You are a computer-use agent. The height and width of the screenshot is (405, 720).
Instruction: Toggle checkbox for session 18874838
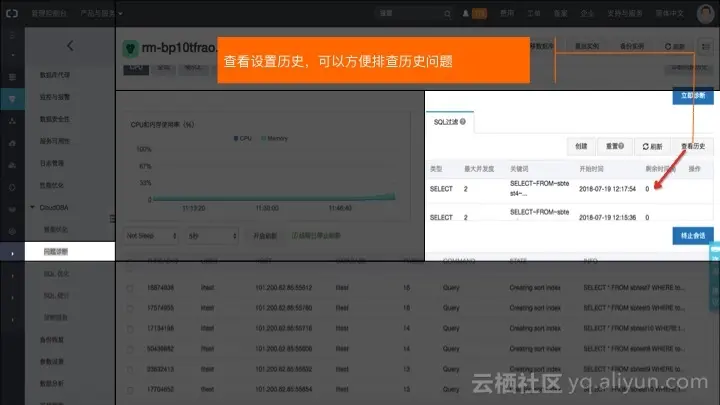tap(130, 288)
